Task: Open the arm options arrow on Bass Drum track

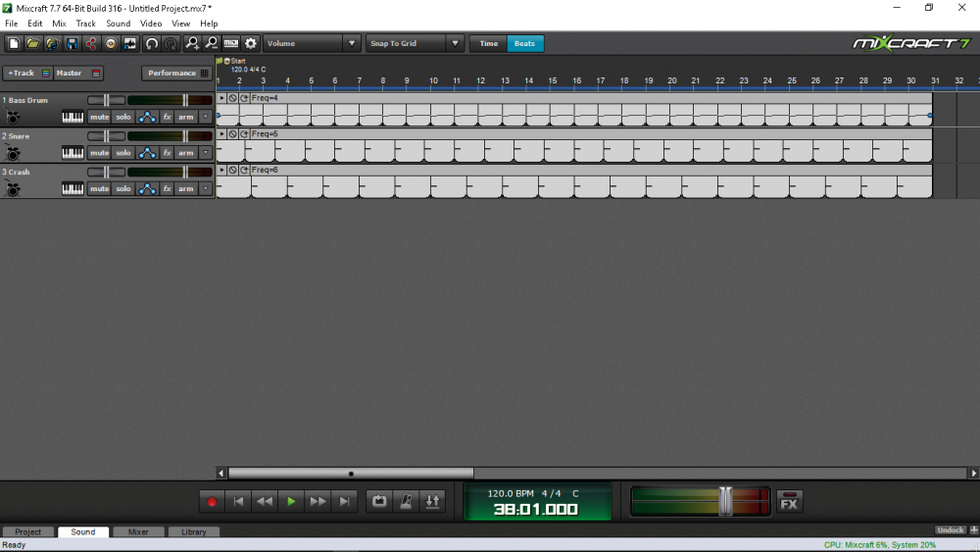Action: coord(205,117)
